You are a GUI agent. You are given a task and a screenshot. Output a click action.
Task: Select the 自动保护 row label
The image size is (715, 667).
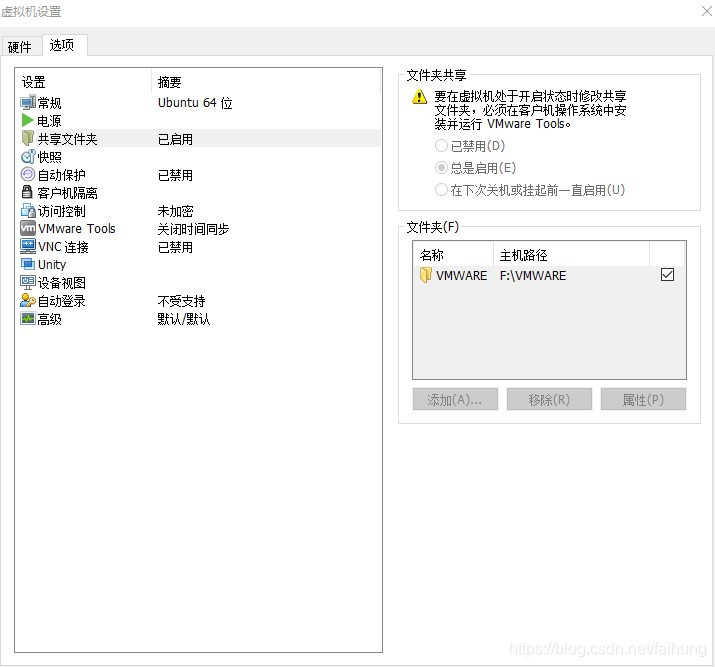click(62, 175)
